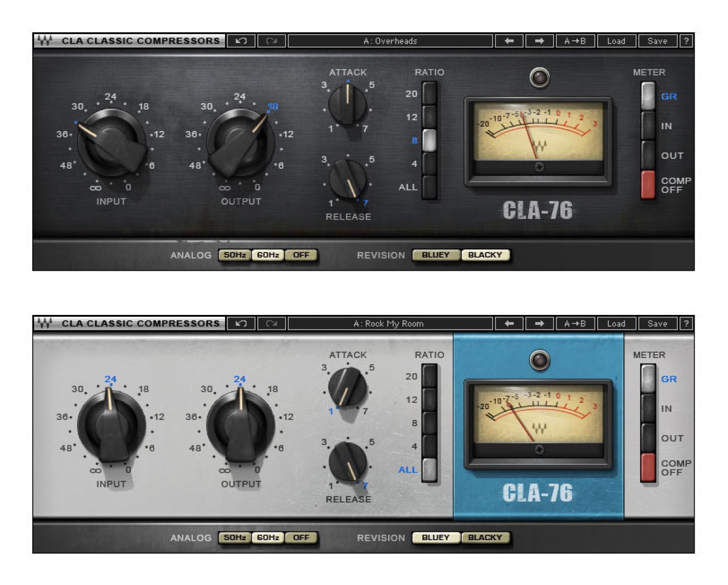Open help question mark in the top plugin
The height and width of the screenshot is (585, 728).
686,41
